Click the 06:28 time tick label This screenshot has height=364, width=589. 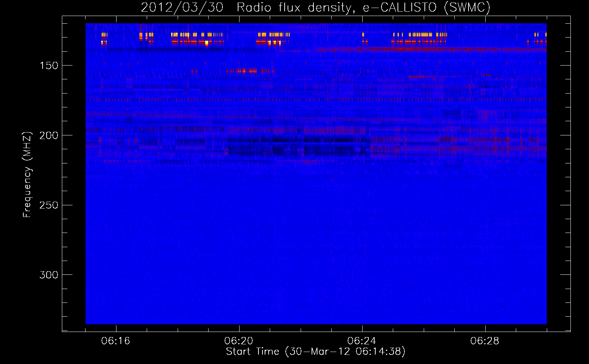coord(485,341)
